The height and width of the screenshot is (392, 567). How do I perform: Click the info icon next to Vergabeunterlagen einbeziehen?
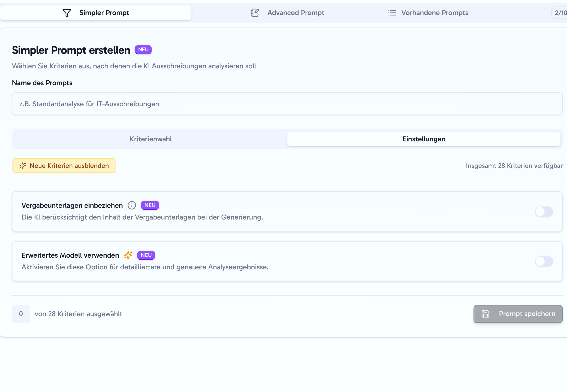132,205
